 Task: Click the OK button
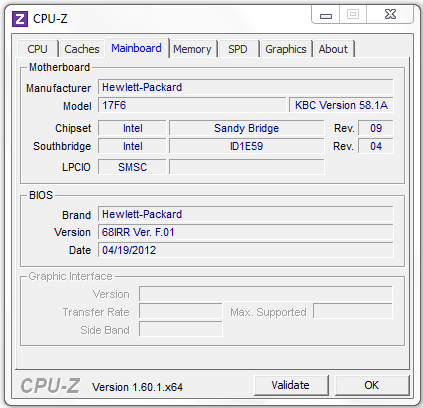point(372,385)
